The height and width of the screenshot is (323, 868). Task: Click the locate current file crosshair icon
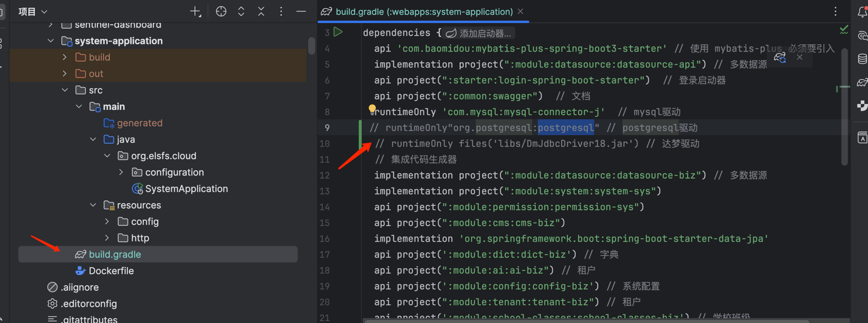(221, 12)
